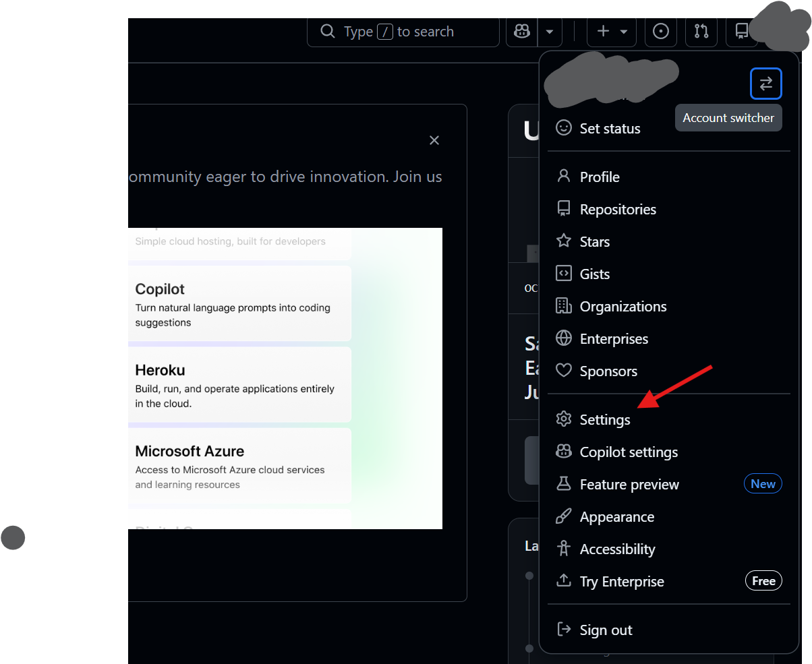Click the magnifier search icon
This screenshot has width=812, height=664.
[x=328, y=32]
